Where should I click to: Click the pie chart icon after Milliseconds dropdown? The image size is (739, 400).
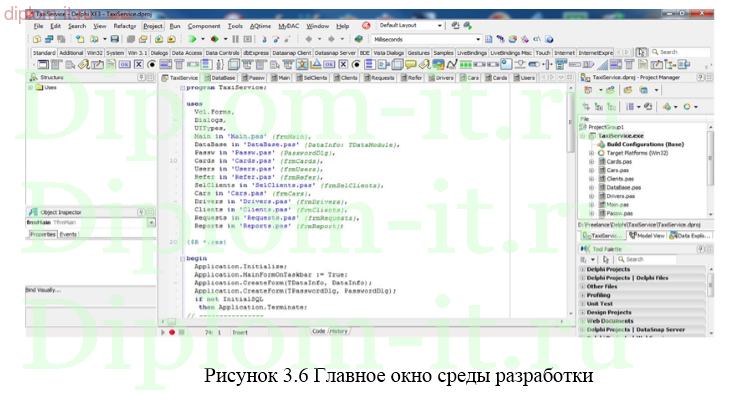click(513, 39)
